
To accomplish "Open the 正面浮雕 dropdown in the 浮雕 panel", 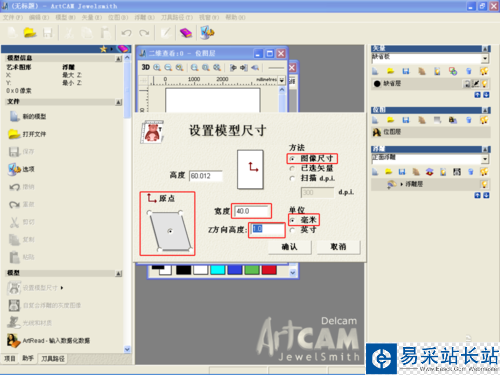I will 485,159.
